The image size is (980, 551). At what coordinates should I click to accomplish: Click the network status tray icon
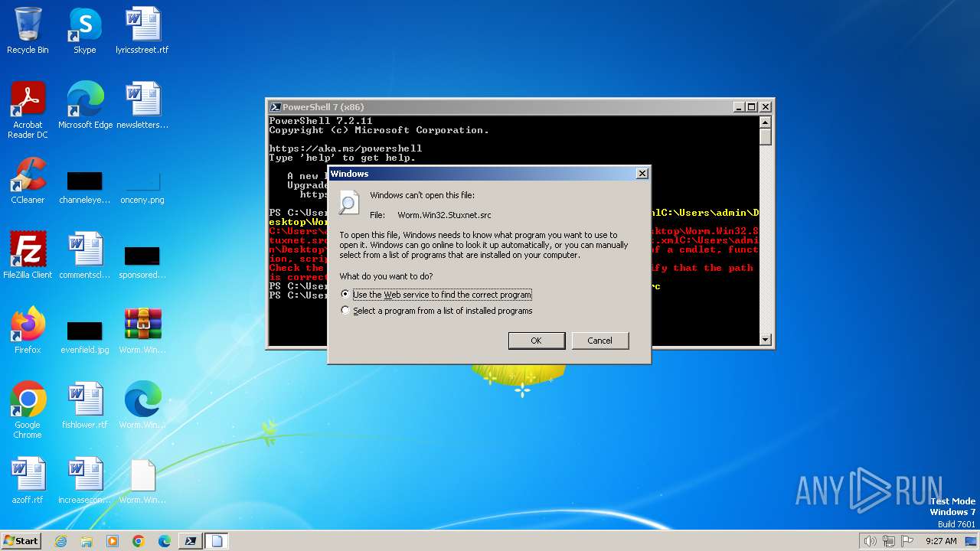click(x=889, y=541)
